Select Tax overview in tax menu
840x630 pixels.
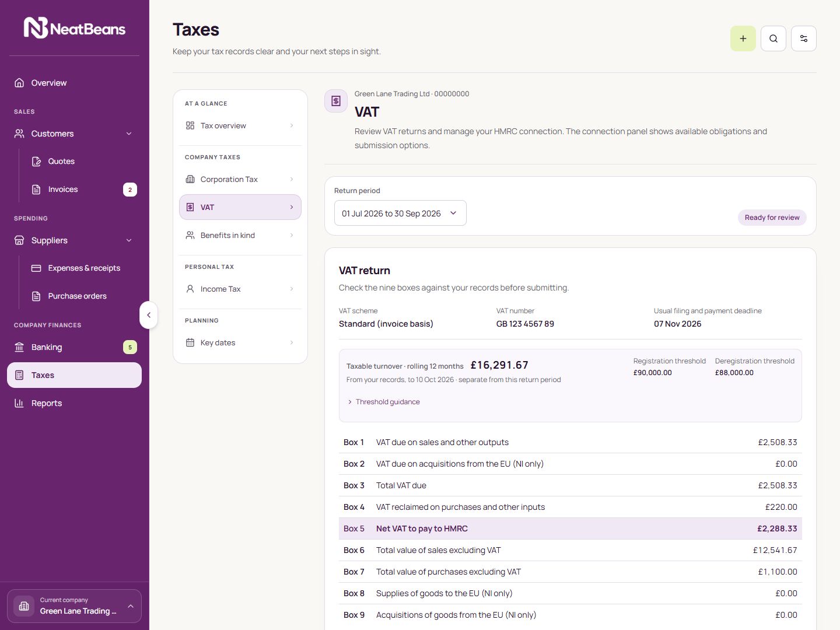coord(240,125)
